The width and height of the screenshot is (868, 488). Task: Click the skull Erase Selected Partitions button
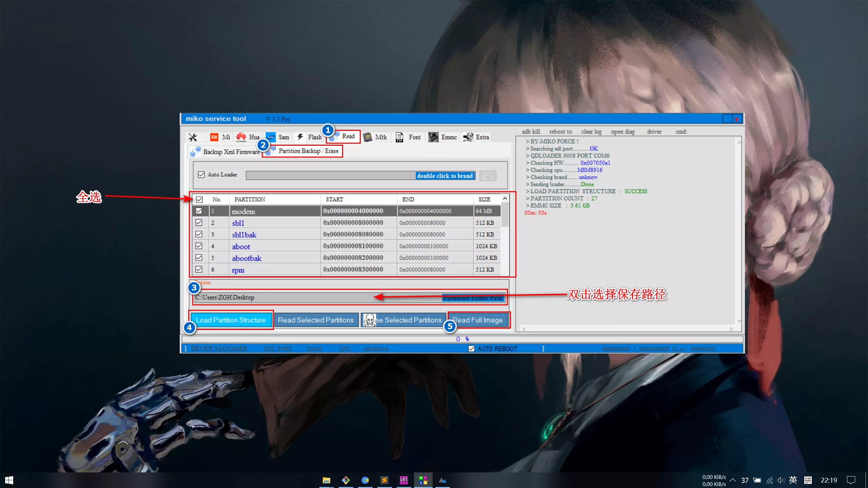coord(403,320)
